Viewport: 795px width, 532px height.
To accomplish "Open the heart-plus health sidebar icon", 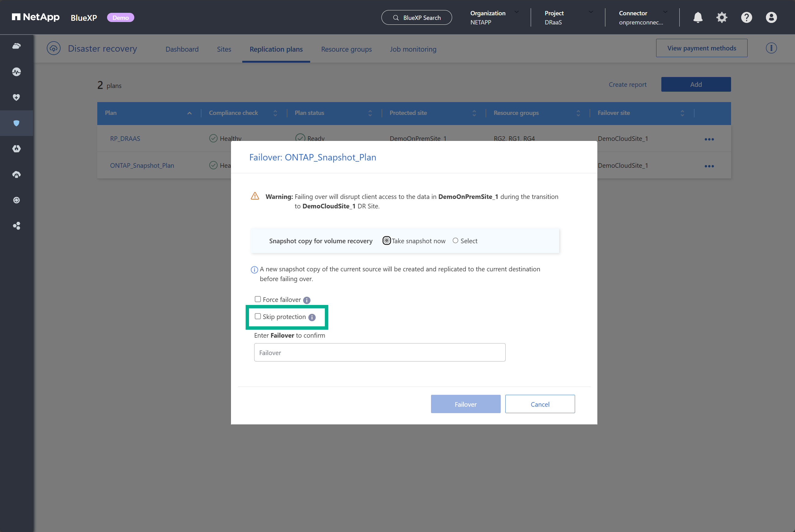I will click(x=16, y=97).
